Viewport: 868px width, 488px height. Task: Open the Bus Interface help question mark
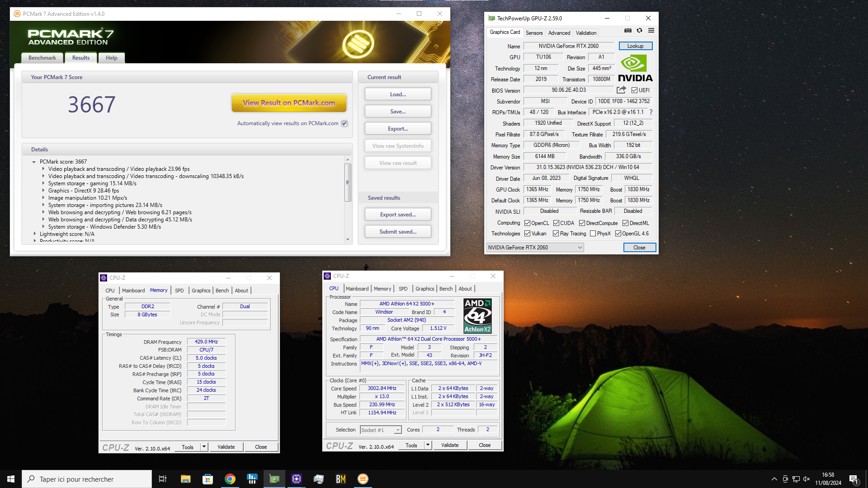[651, 112]
